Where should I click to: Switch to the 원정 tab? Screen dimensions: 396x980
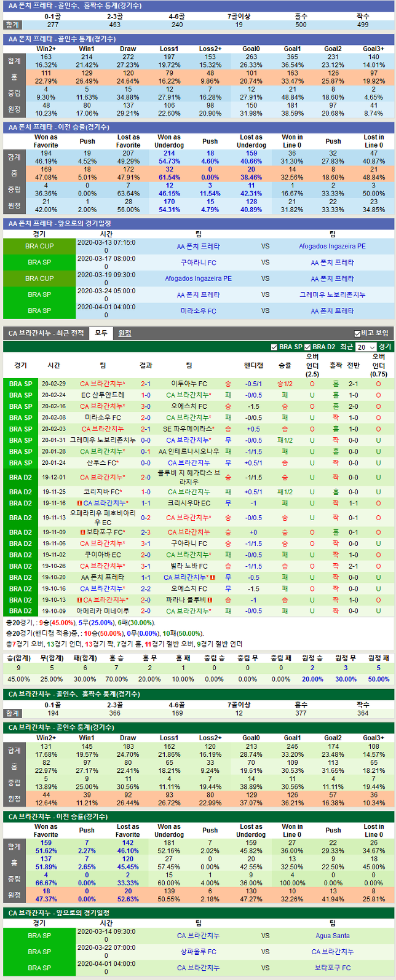125,333
